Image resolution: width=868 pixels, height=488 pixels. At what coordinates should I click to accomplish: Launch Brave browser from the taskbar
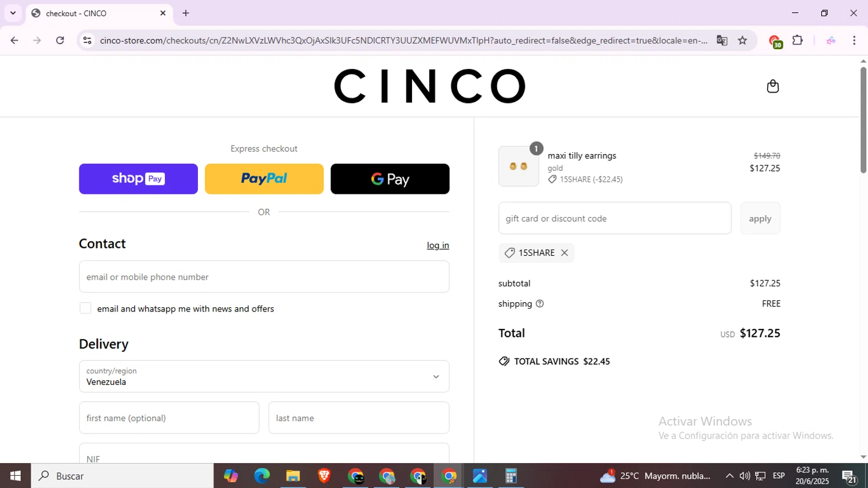coord(324,476)
